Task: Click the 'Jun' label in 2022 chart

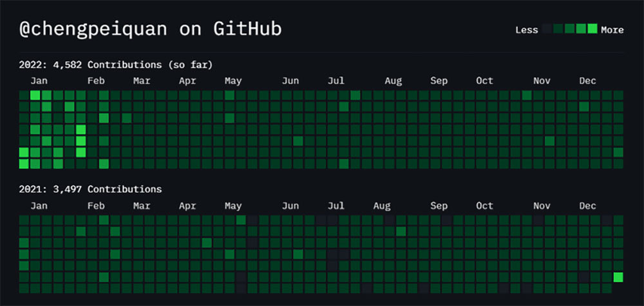Action: click(x=290, y=81)
